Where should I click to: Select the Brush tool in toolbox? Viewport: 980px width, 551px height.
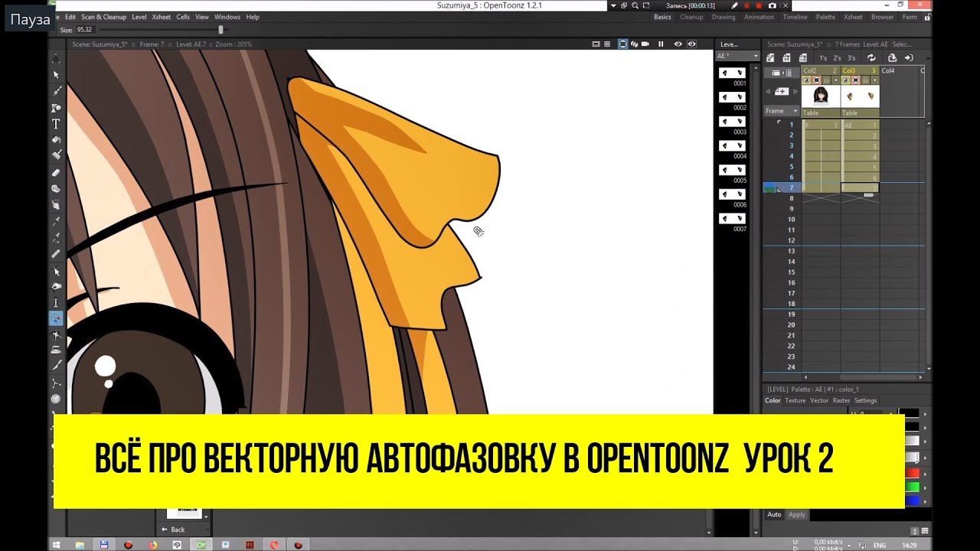(x=56, y=91)
